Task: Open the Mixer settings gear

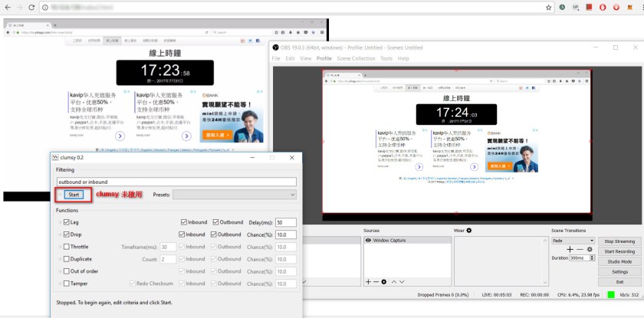Action: click(469, 230)
